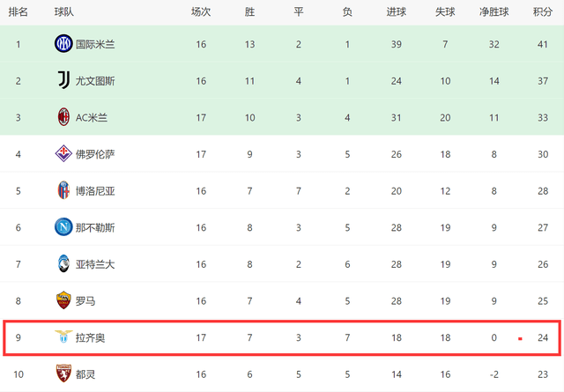Click the Roma club crest

pos(63,301)
